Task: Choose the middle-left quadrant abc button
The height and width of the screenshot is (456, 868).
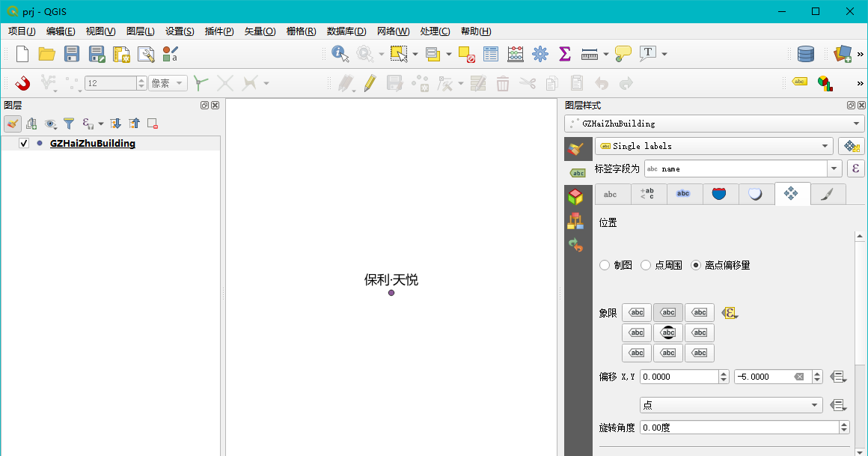Action: point(637,332)
